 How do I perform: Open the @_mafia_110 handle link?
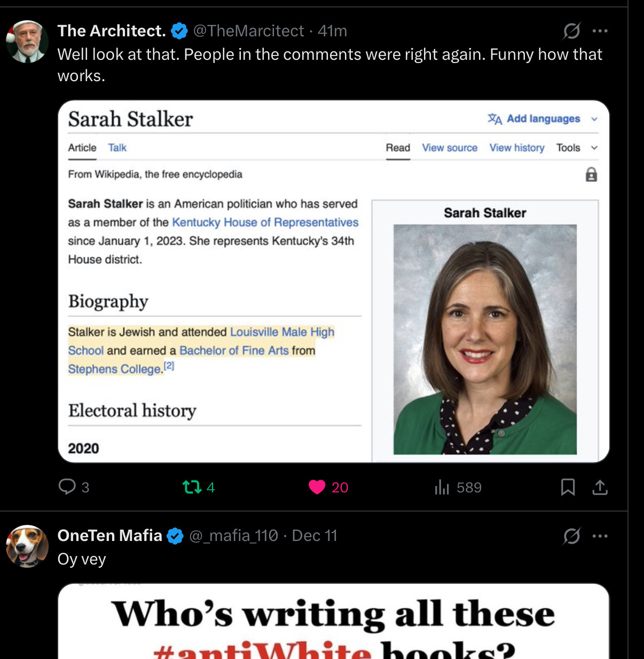(233, 536)
